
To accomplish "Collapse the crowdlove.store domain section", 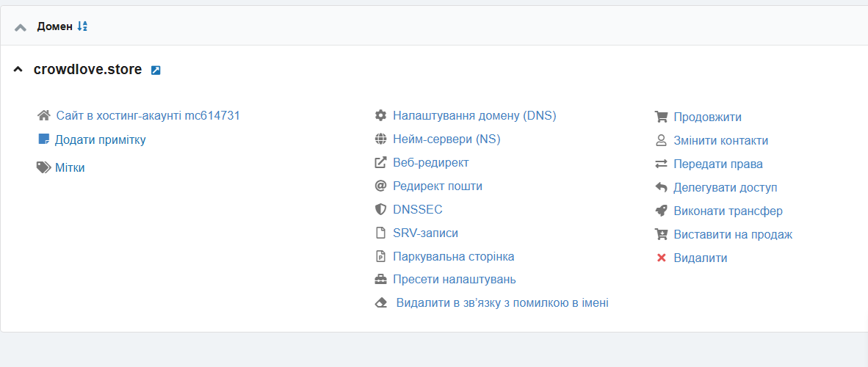I will 18,70.
